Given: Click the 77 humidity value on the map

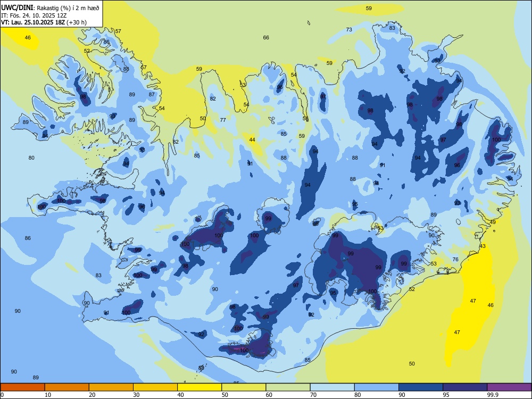Looking at the screenshot, I should coord(223,120).
